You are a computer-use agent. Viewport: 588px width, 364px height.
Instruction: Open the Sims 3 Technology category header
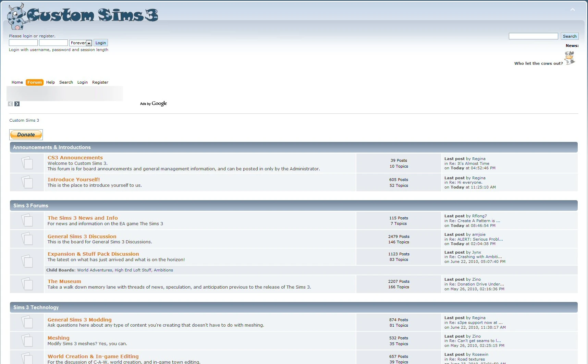pyautogui.click(x=36, y=307)
